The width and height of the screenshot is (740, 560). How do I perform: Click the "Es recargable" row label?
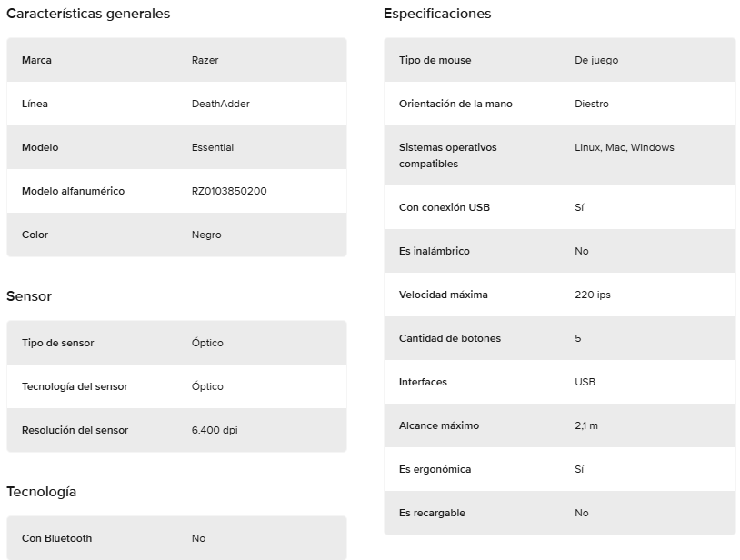click(432, 513)
